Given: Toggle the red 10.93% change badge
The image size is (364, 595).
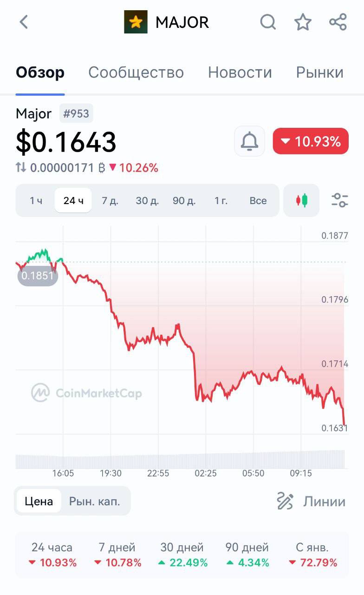Looking at the screenshot, I should 311,141.
